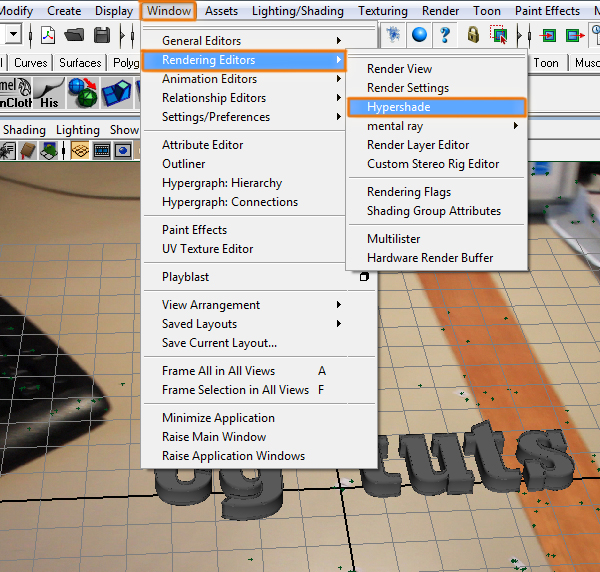
Task: Collapse file buttons via arrow after save icon
Action: coord(122,36)
